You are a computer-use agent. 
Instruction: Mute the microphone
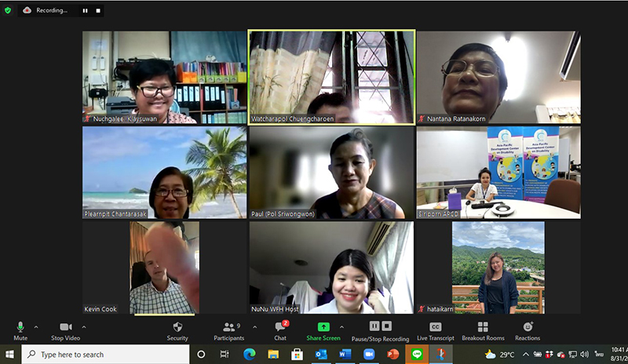click(x=20, y=327)
